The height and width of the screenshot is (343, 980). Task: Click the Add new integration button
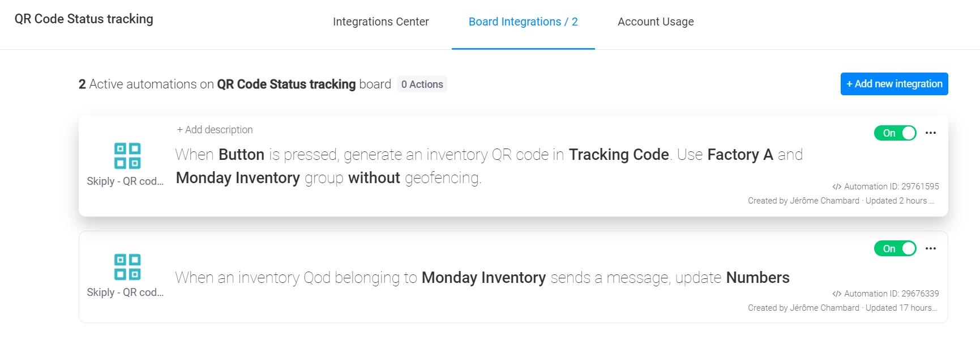pyautogui.click(x=894, y=84)
